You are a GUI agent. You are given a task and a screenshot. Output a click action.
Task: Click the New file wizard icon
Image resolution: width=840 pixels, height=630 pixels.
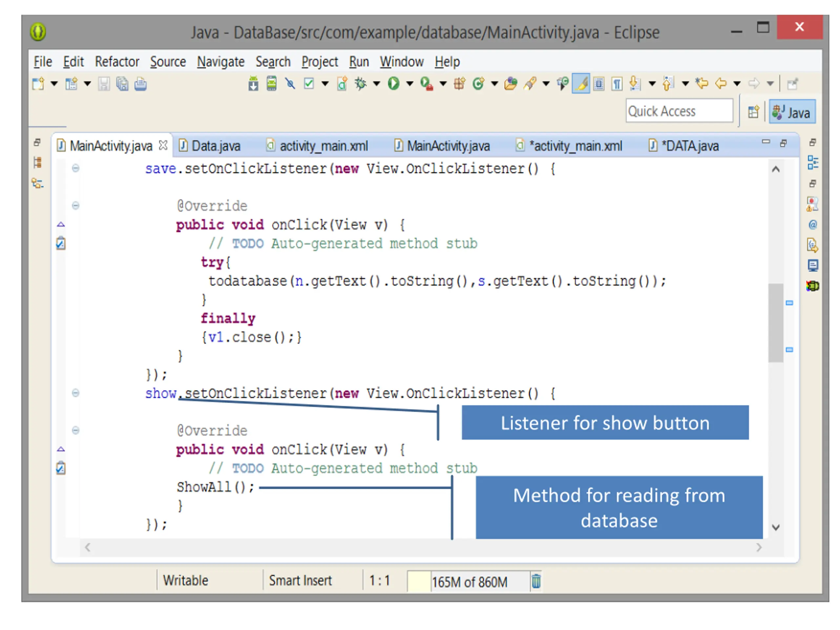[x=38, y=84]
